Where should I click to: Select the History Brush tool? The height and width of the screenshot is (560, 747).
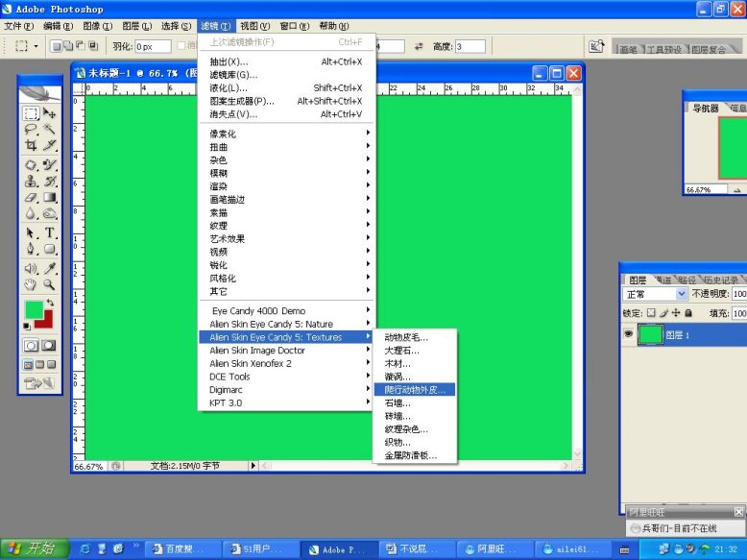pos(50,182)
